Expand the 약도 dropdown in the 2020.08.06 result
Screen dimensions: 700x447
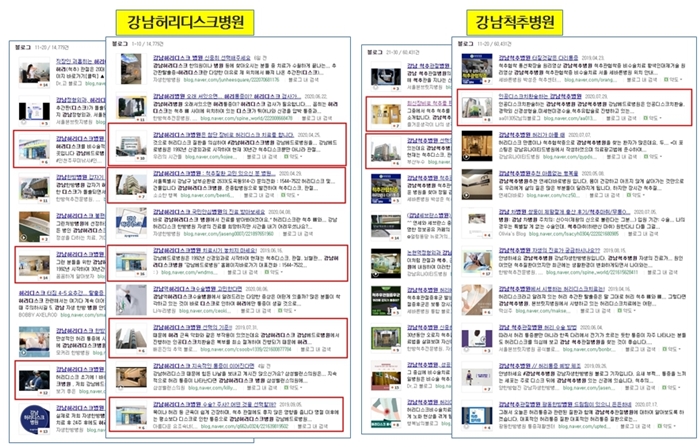coord(287,310)
